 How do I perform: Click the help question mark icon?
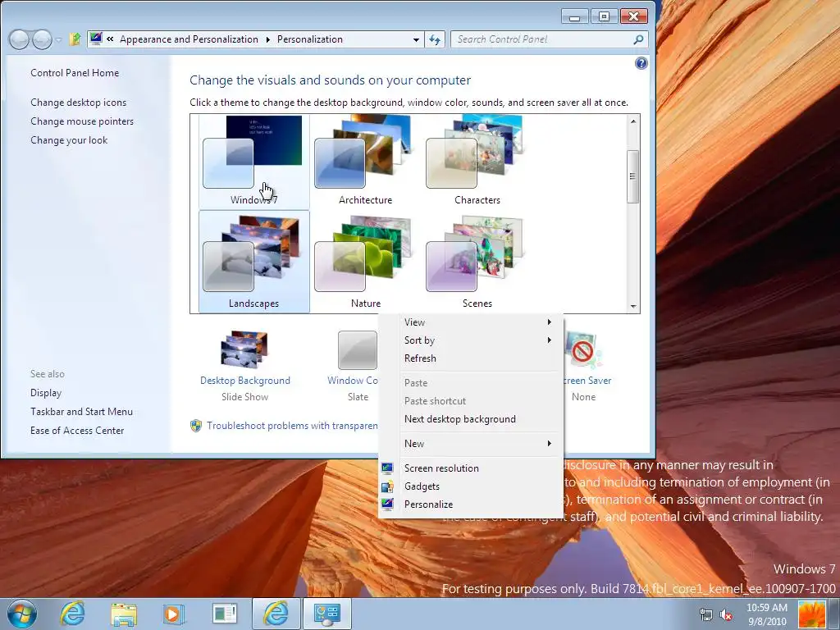pyautogui.click(x=641, y=63)
